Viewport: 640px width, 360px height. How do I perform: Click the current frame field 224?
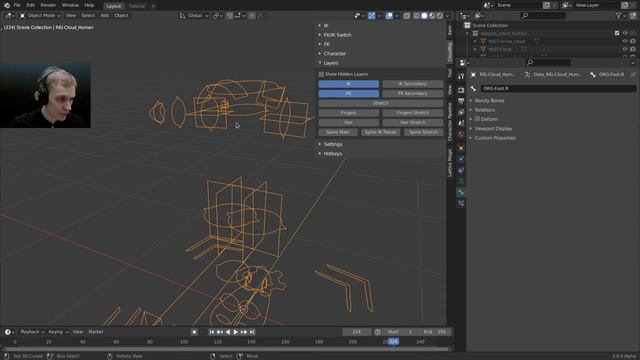point(357,332)
